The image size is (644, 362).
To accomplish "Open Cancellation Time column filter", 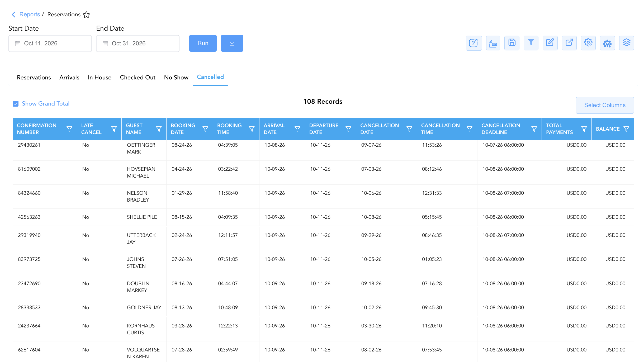I will tap(470, 129).
